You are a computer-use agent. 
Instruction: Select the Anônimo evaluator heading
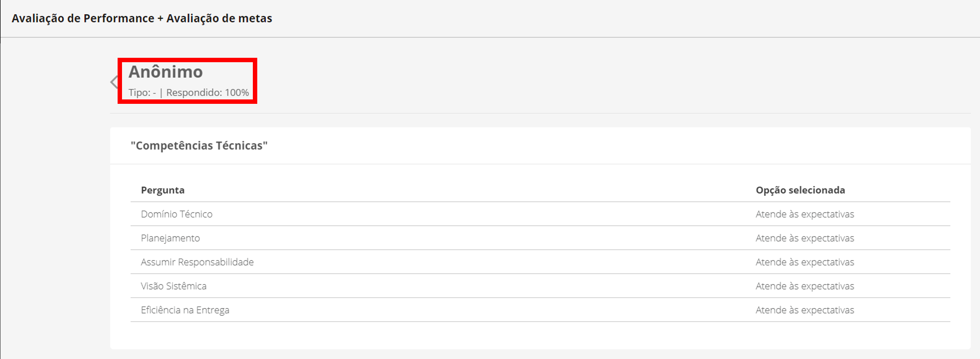coord(166,72)
